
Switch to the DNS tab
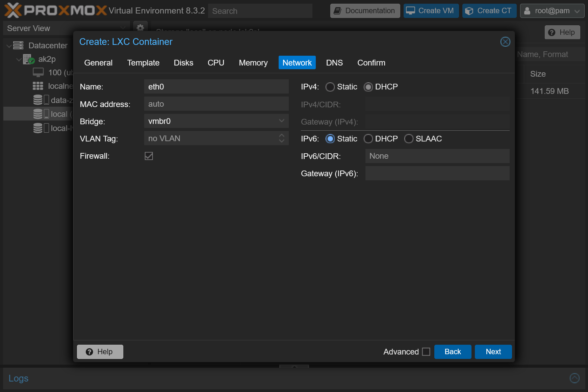[x=334, y=63]
